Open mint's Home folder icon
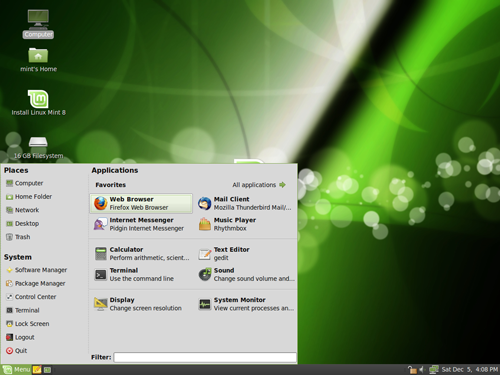Screen dimensions: 500x375 click(38, 60)
